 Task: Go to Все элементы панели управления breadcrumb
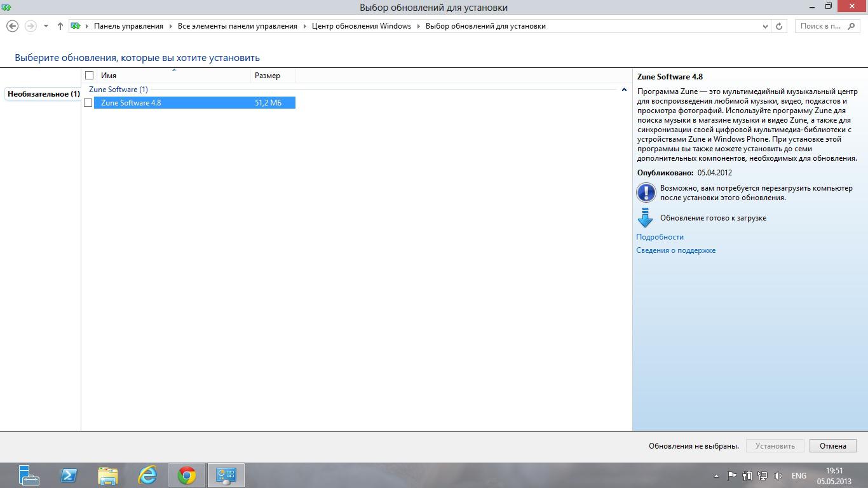click(x=238, y=26)
